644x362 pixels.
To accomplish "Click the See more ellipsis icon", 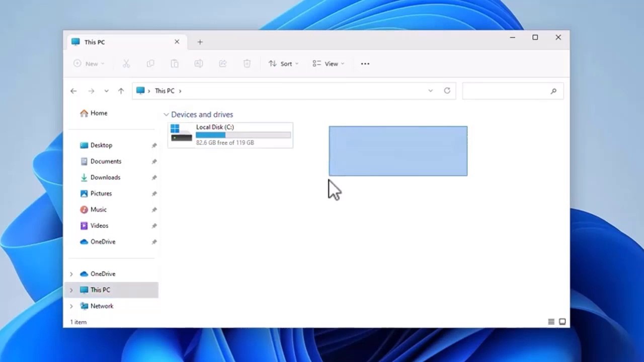I will pos(365,63).
